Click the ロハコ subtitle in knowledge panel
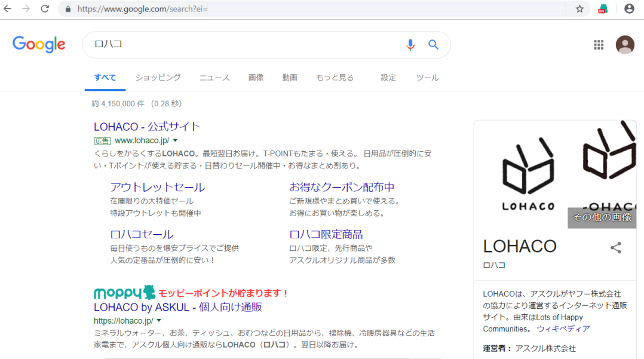Image resolution: width=644 pixels, height=359 pixels. (494, 265)
